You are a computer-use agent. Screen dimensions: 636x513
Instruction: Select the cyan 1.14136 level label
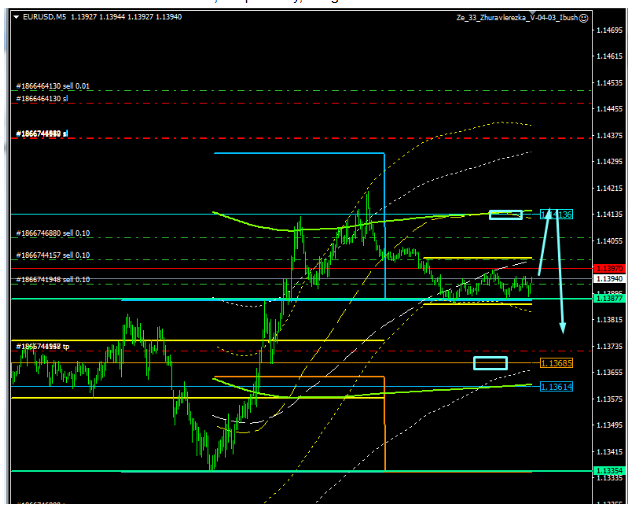pos(556,214)
